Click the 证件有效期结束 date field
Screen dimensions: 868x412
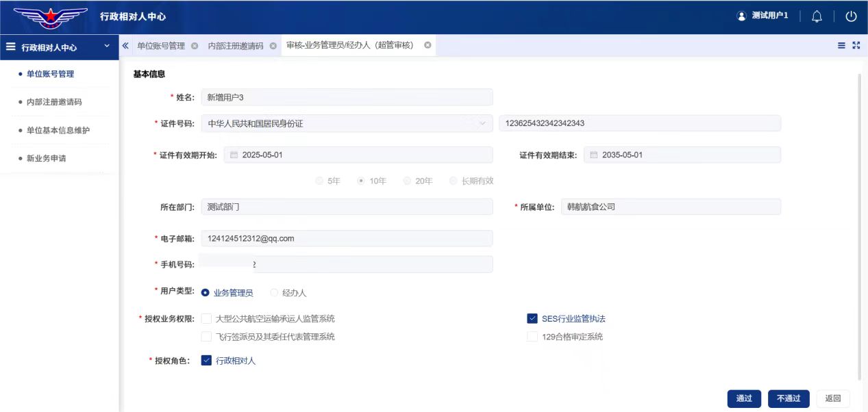coord(682,155)
